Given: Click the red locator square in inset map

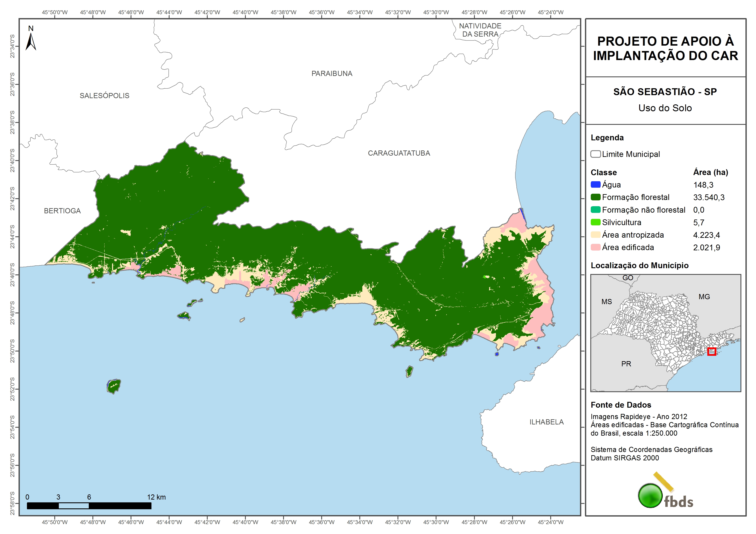Looking at the screenshot, I should tap(712, 351).
